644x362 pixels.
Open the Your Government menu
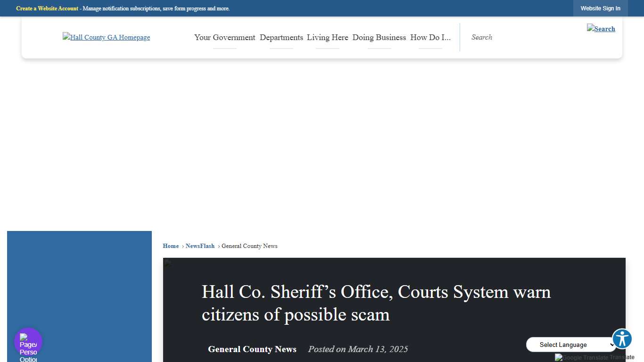[224, 37]
